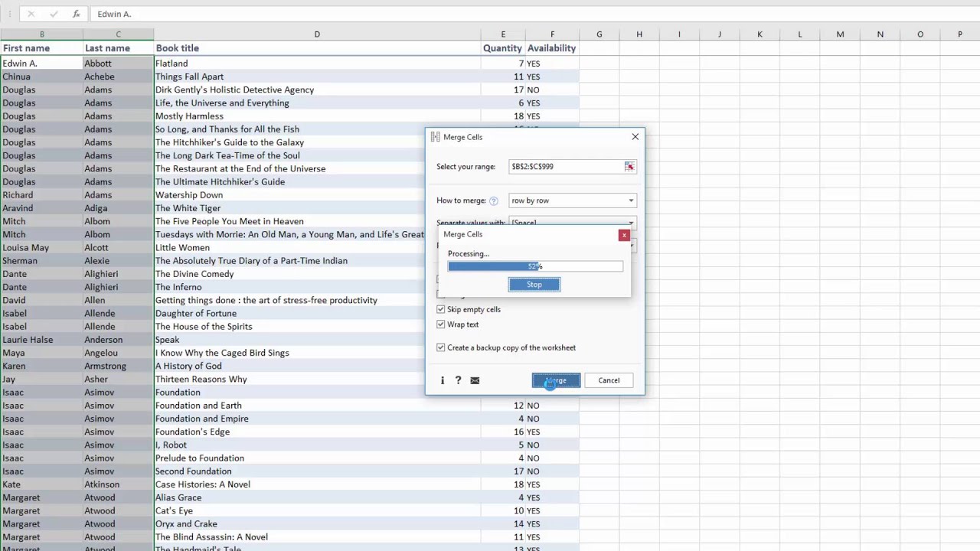Select the cell 'Edwin A.'

coord(42,64)
